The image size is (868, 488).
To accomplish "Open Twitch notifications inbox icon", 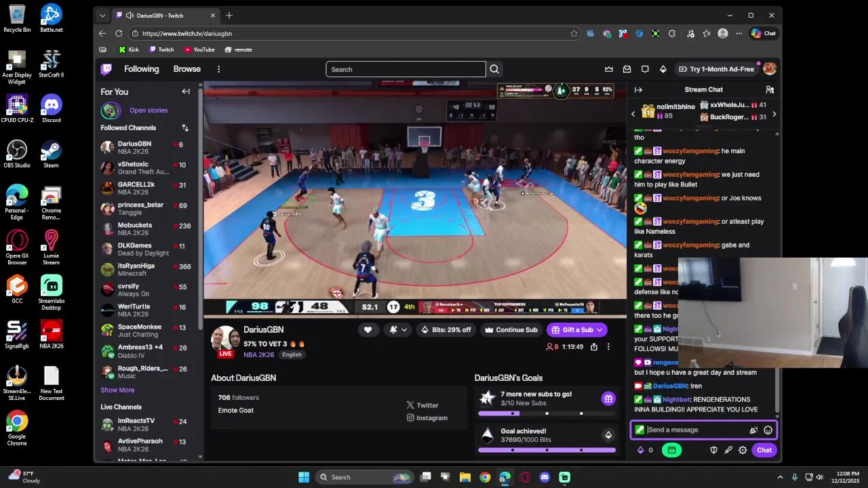I will (x=627, y=69).
